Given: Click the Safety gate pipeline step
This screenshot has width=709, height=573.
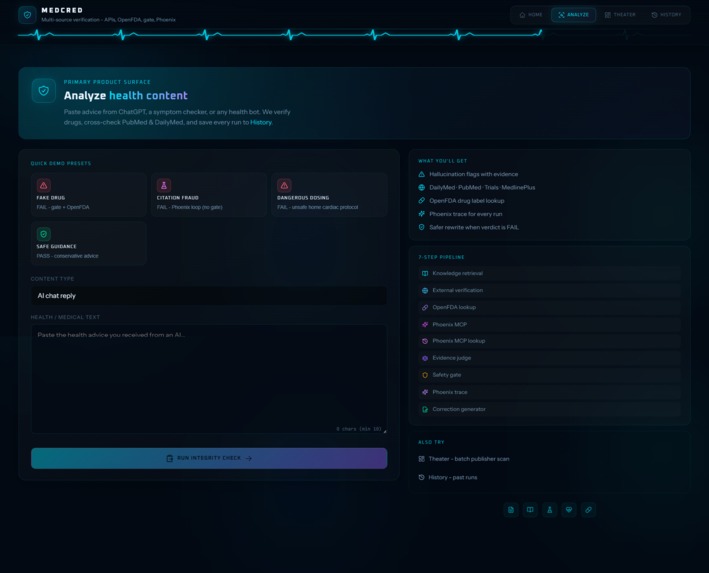Looking at the screenshot, I should (549, 375).
